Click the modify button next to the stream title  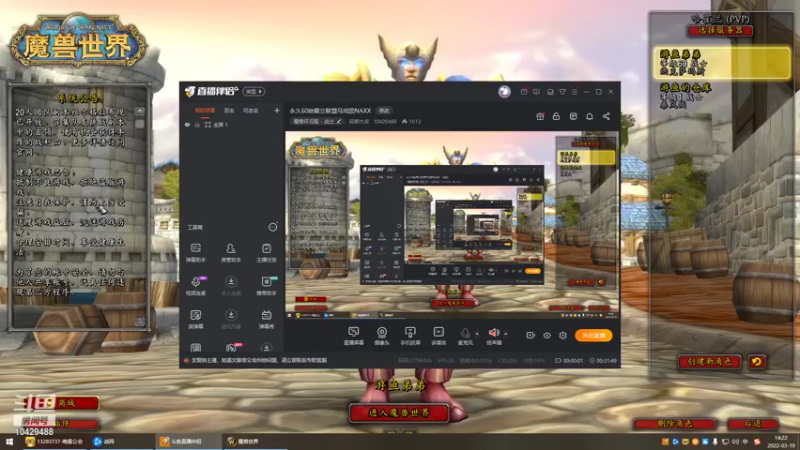(384, 110)
